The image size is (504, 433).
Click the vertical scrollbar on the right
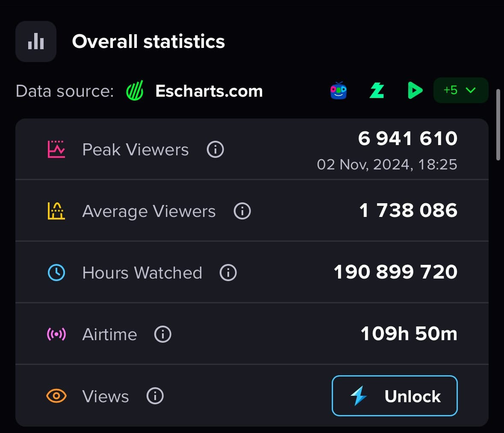pyautogui.click(x=498, y=125)
